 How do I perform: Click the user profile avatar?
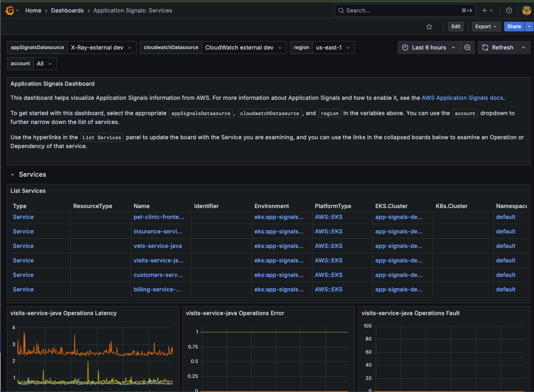click(x=526, y=10)
